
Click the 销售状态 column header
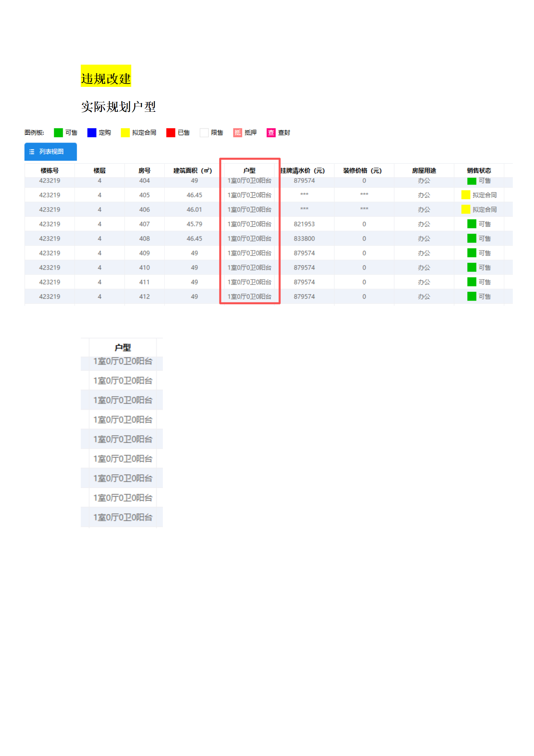(x=479, y=171)
